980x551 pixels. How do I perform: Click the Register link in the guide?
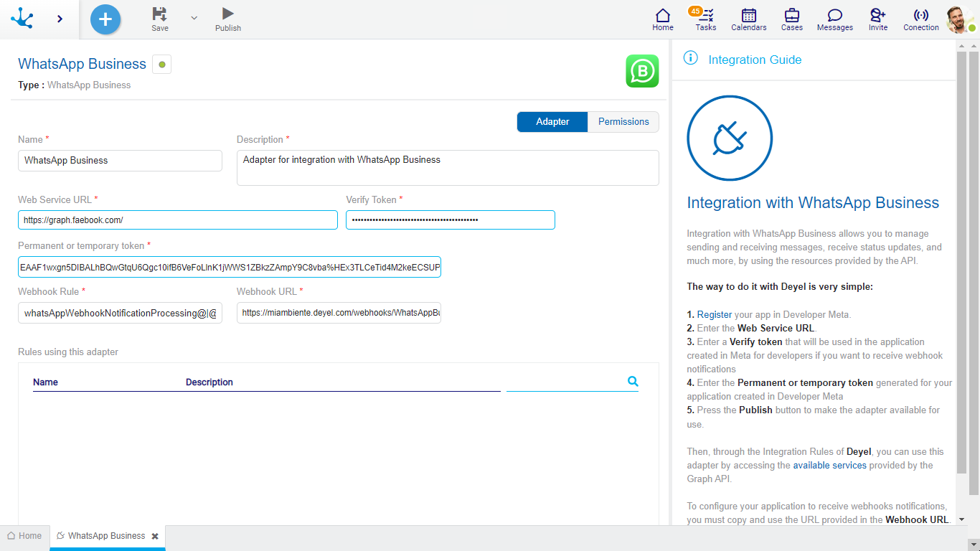click(x=715, y=315)
